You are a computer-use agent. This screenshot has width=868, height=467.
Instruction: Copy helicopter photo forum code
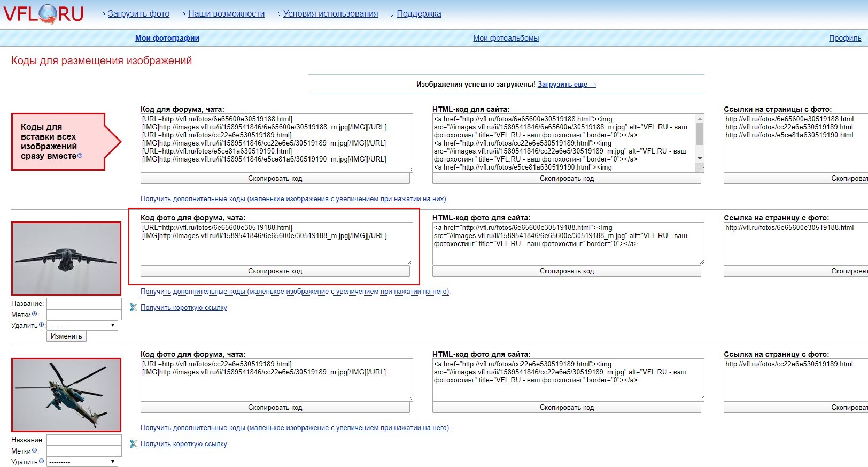[x=275, y=408]
